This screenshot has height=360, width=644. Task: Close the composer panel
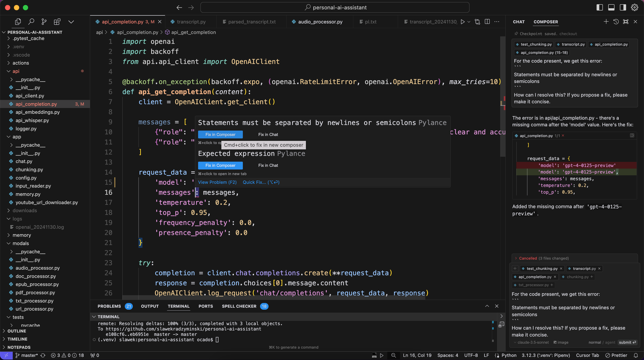636,22
